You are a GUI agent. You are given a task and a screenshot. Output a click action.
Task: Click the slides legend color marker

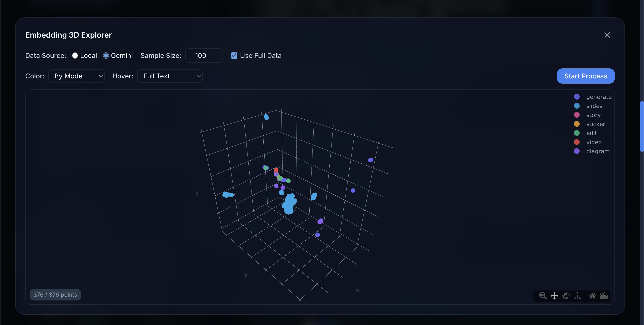[577, 106]
